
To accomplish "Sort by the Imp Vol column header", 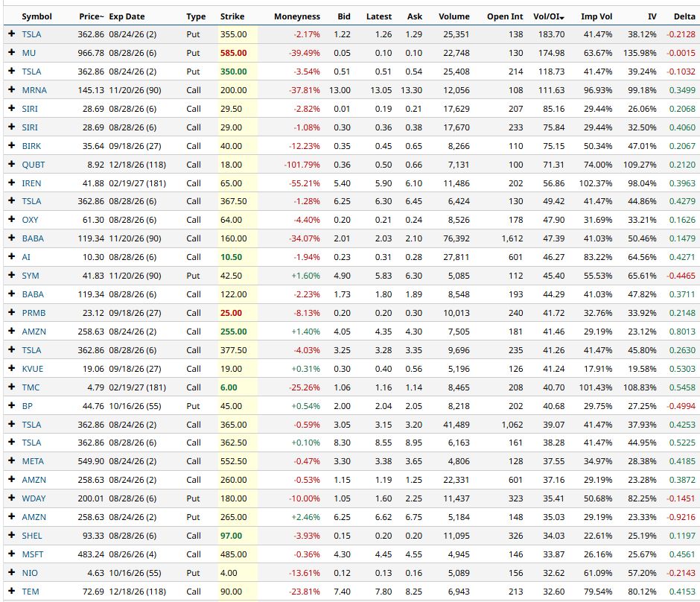I will pyautogui.click(x=596, y=16).
